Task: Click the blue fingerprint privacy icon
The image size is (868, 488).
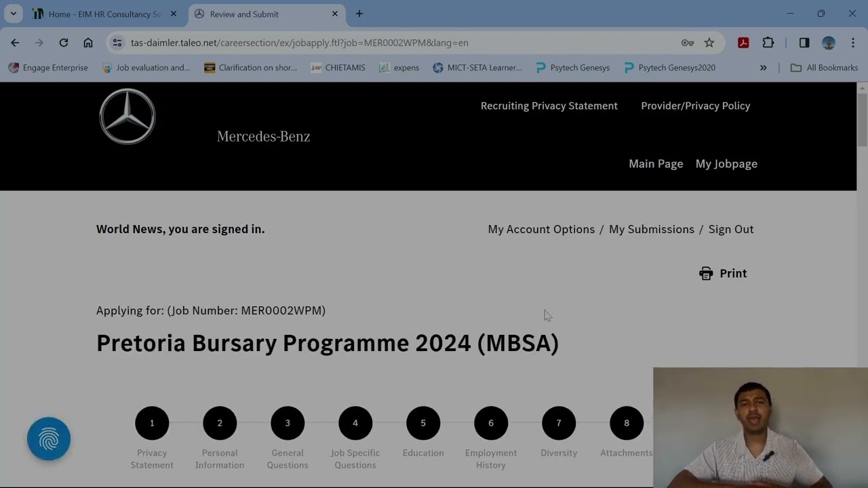Action: (49, 439)
